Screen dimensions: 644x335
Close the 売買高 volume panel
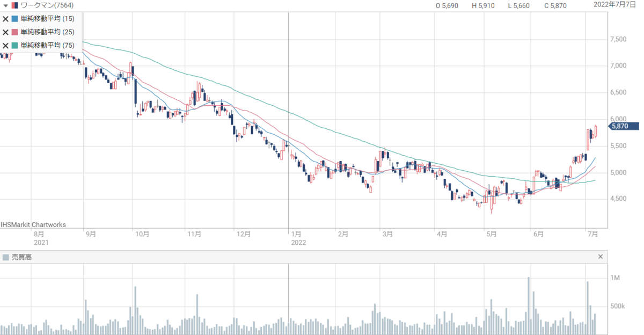(601, 257)
